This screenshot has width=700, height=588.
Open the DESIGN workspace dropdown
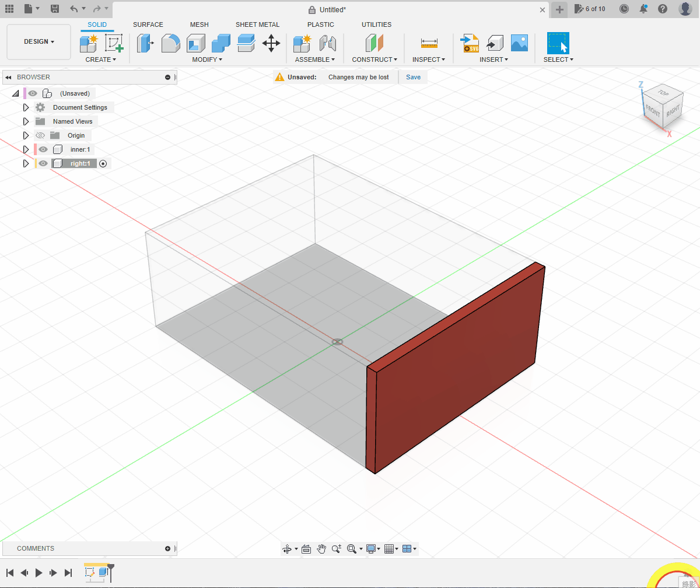38,42
